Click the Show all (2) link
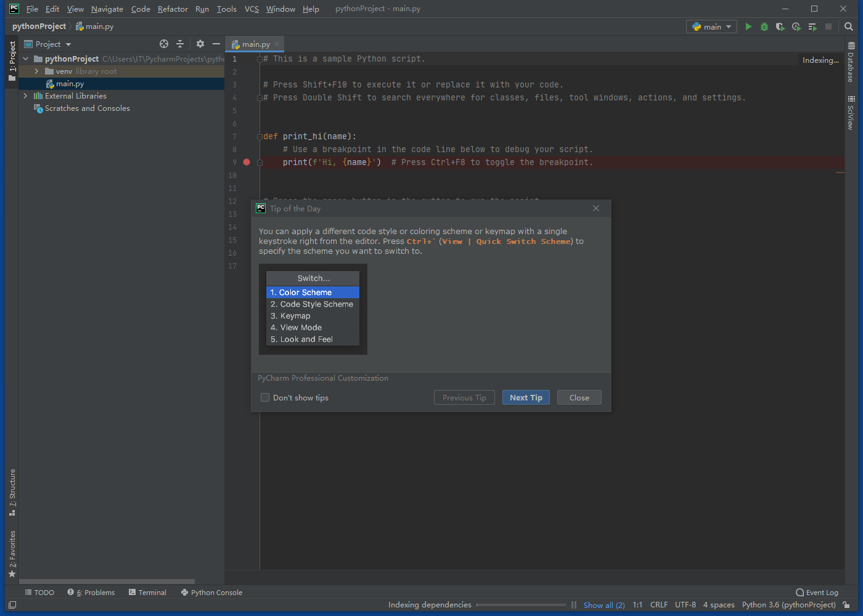This screenshot has width=863, height=616. [604, 605]
